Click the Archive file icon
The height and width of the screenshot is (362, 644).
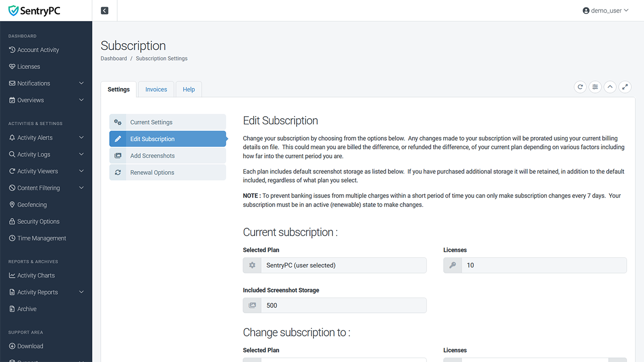click(x=12, y=309)
